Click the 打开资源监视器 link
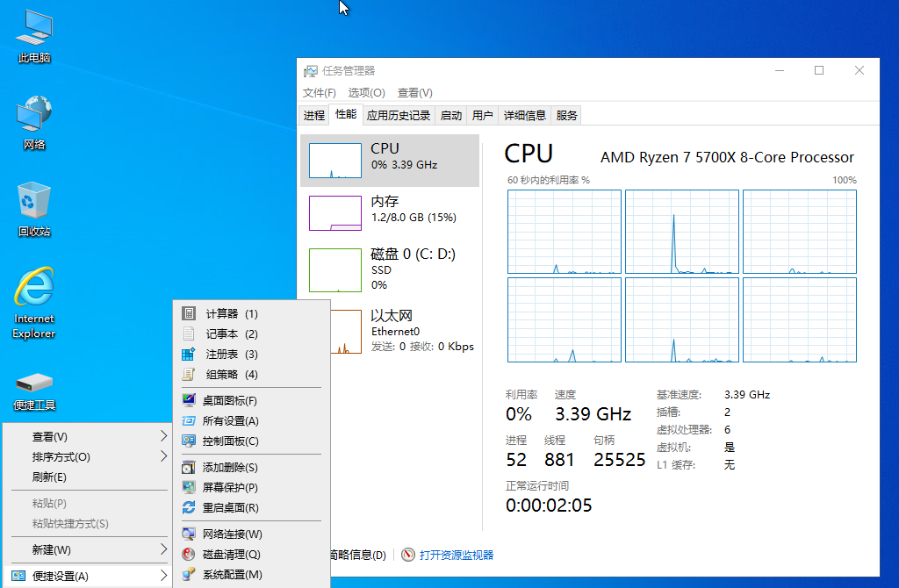Viewport: 899px width, 588px height. point(457,555)
